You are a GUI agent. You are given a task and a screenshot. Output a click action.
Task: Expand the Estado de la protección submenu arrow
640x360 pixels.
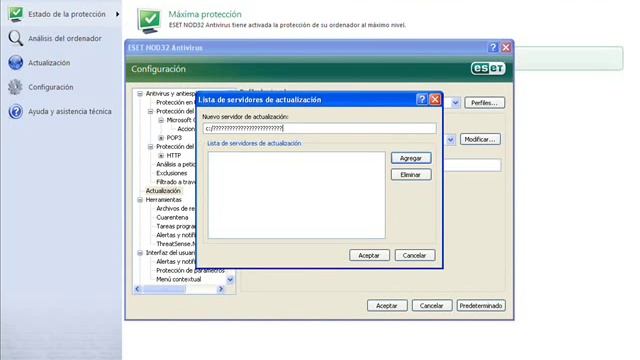pyautogui.click(x=118, y=14)
